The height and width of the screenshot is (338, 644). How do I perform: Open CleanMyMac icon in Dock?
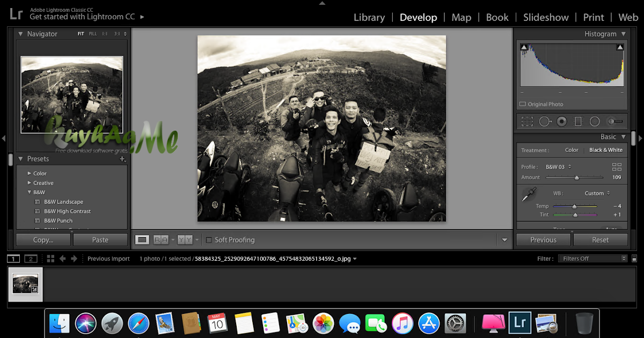493,323
